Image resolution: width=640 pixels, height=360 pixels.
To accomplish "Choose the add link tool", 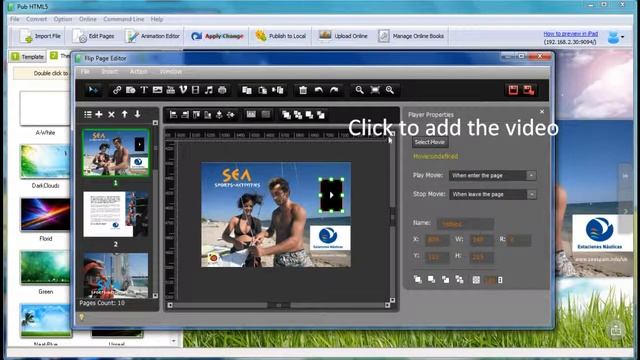I will point(117,90).
